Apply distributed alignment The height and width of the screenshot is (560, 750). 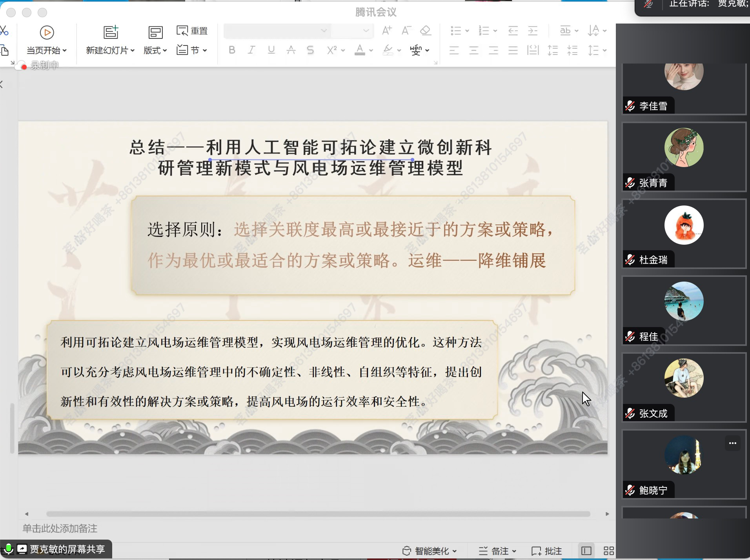(533, 50)
